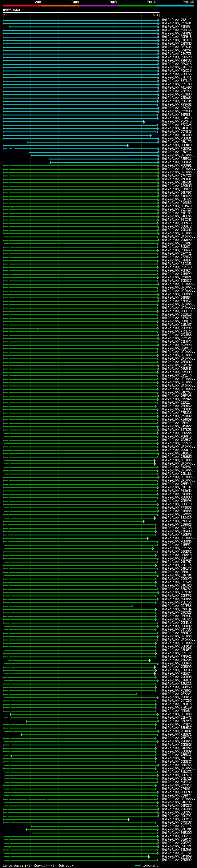The width and height of the screenshot is (197, 868).
Task: Select the UniRef100_Q6EV09 entry
Action: pos(176,294)
